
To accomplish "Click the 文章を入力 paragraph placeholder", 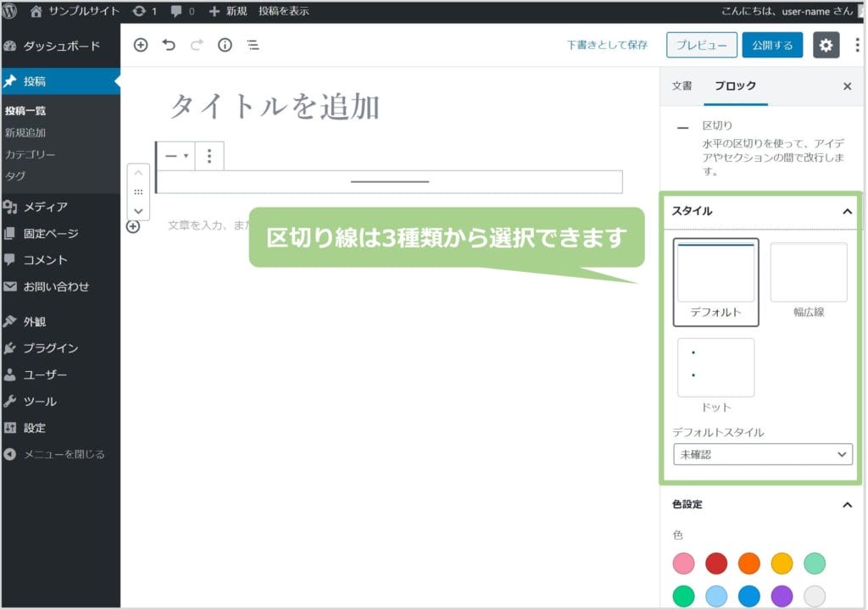I will pos(209,225).
